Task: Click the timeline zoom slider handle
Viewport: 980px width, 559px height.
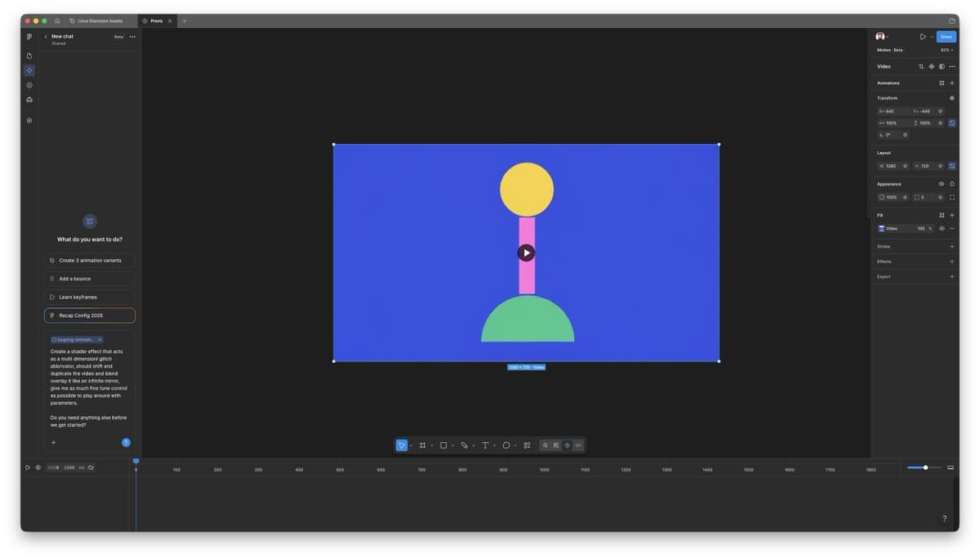Action: point(925,467)
